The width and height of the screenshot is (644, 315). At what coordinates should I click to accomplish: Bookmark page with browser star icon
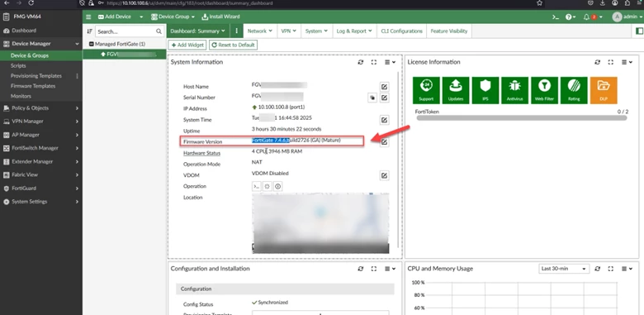click(x=539, y=2)
